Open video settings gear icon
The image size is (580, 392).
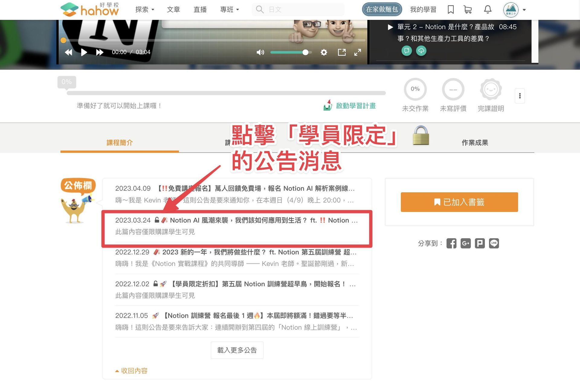click(324, 52)
